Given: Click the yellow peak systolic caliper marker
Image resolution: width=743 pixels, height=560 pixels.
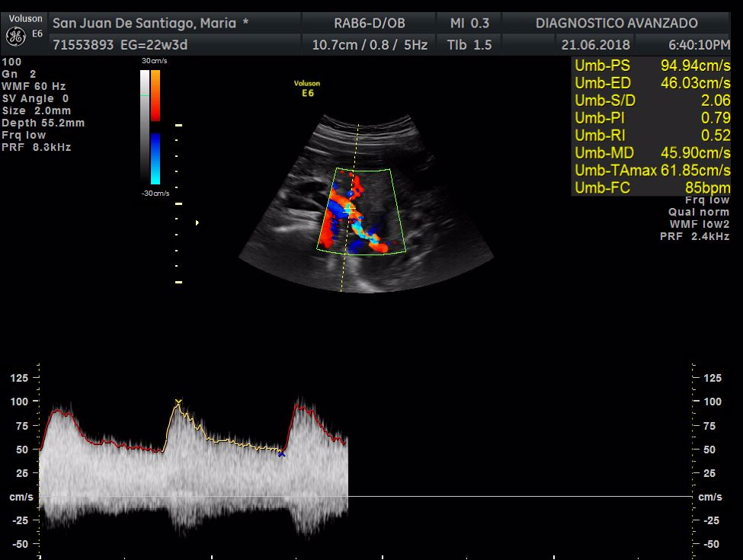Looking at the screenshot, I should [x=178, y=402].
